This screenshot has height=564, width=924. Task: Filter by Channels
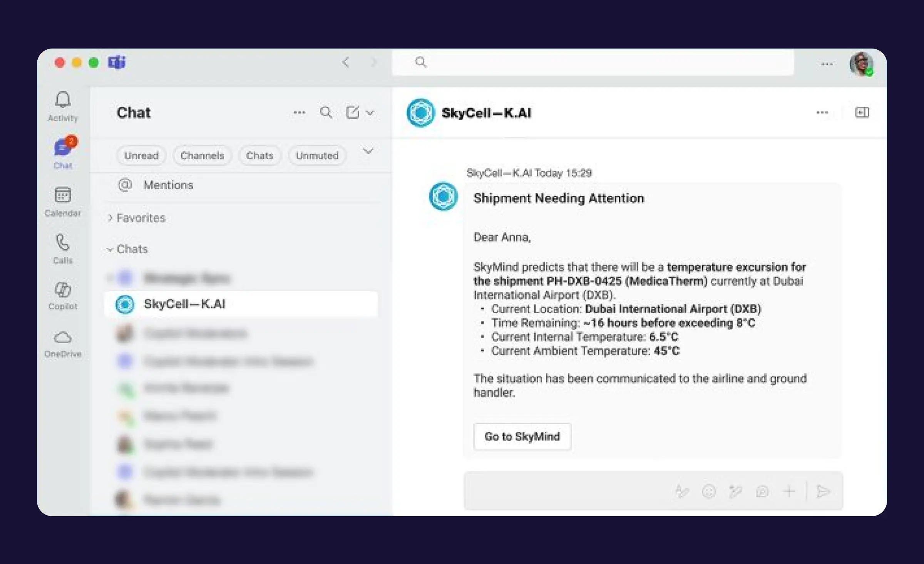click(203, 156)
